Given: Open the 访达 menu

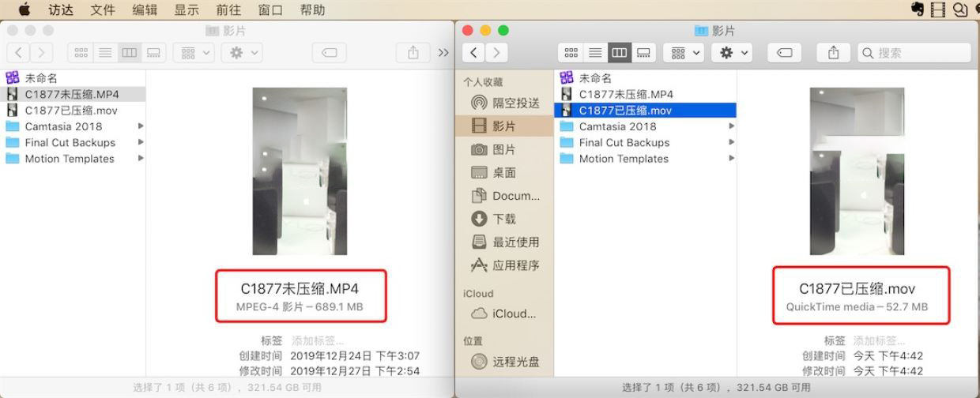Looking at the screenshot, I should click(61, 9).
